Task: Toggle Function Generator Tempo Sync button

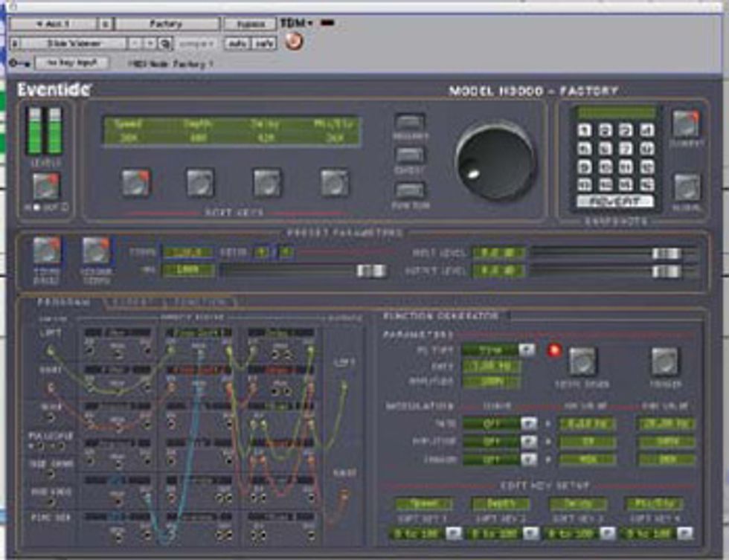Action: (x=582, y=361)
